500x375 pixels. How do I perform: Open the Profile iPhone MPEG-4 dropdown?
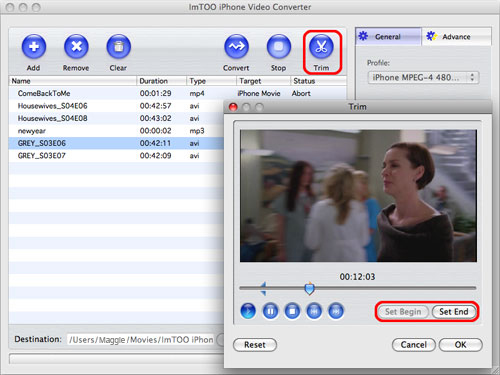click(x=423, y=78)
